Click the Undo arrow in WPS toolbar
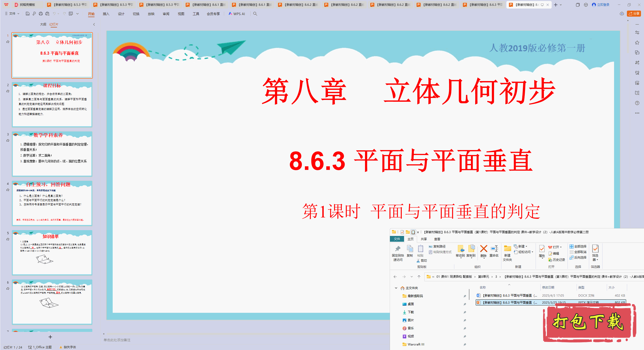 [54, 14]
